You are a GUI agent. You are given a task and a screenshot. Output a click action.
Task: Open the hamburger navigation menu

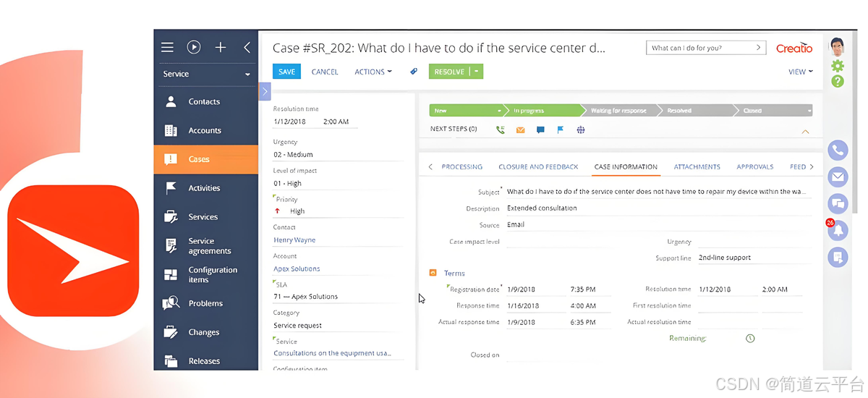pos(167,48)
